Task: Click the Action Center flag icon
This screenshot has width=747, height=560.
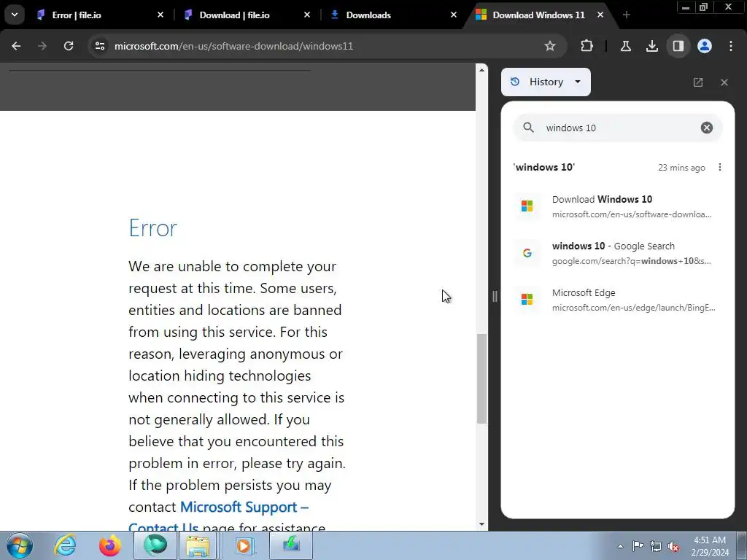Action: 638,546
